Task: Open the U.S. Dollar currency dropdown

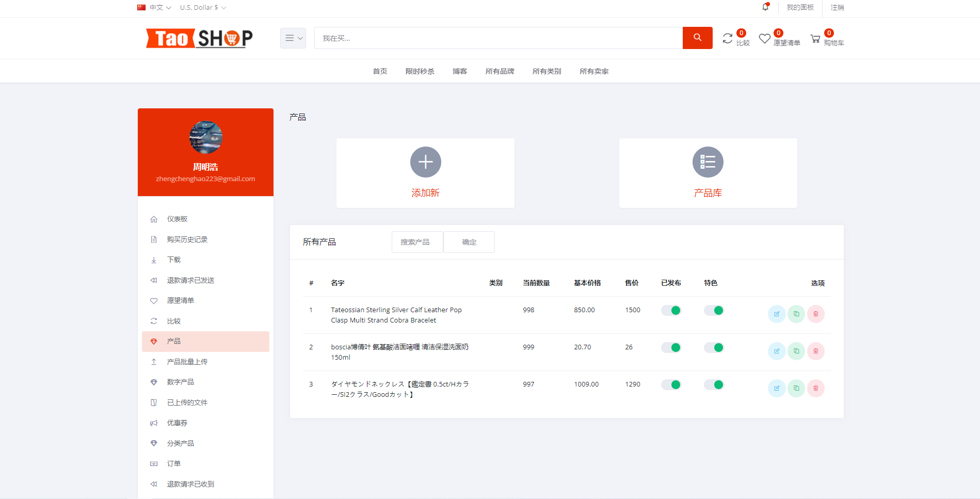Action: tap(203, 8)
